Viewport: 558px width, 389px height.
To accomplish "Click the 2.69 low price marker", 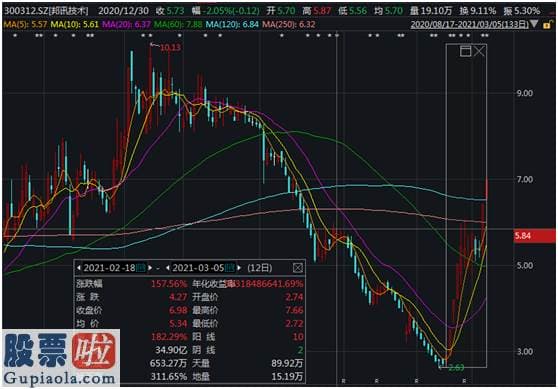I will coord(456,368).
